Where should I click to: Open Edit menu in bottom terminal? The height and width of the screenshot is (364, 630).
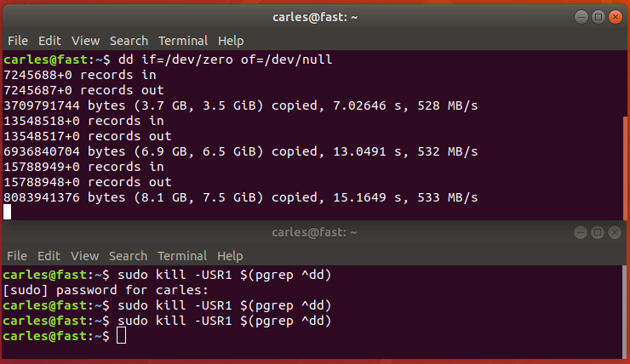pos(49,256)
